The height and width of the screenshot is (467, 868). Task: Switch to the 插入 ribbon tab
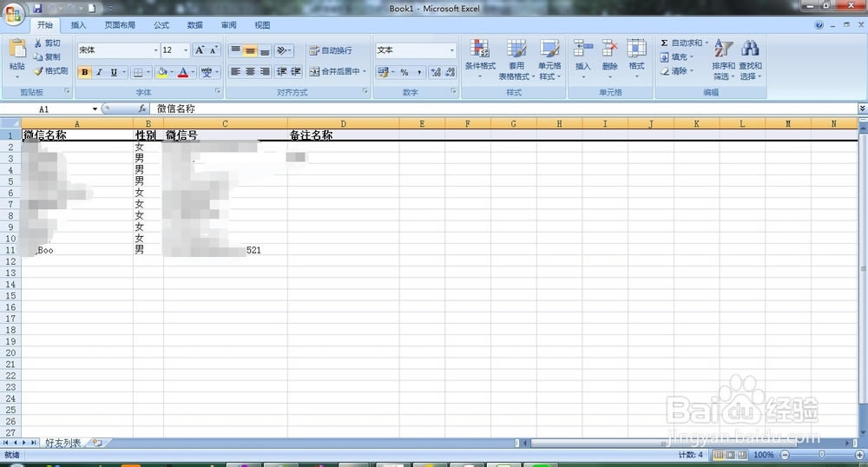pos(79,25)
